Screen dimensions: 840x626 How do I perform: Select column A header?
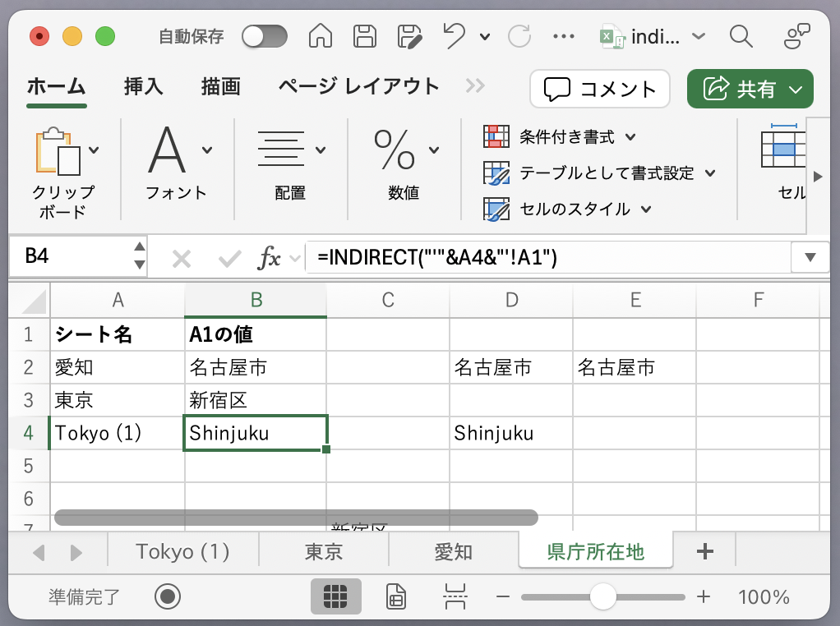click(x=118, y=301)
